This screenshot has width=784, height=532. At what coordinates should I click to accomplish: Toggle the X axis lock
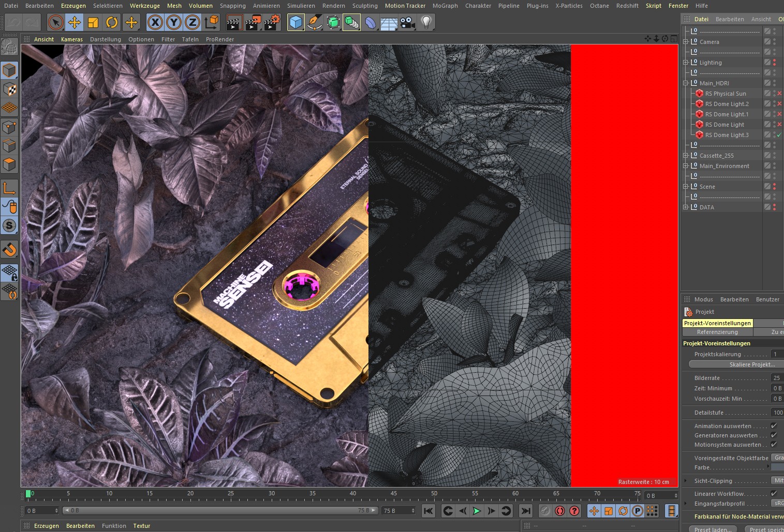coord(155,22)
